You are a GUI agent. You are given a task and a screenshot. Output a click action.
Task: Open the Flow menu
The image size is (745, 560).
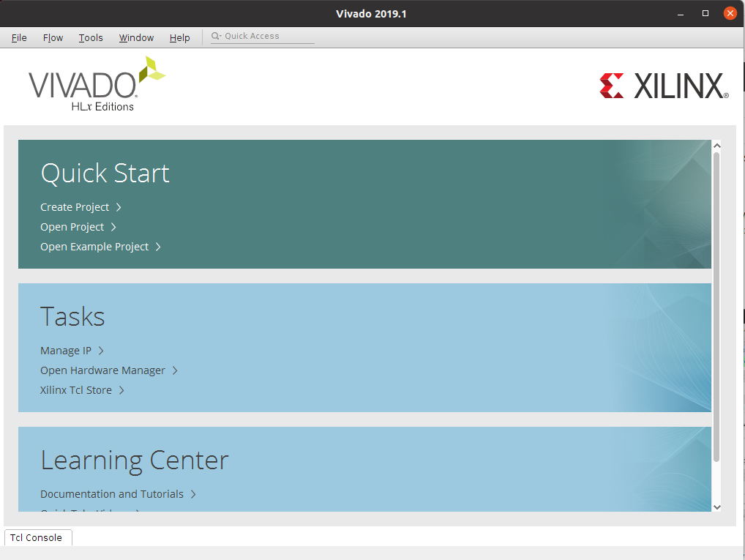click(53, 37)
